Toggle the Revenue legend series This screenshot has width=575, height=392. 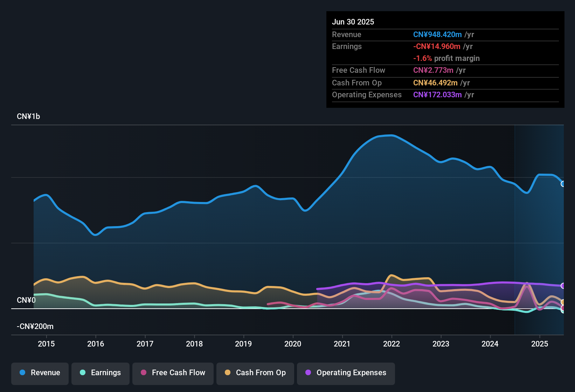coord(40,373)
